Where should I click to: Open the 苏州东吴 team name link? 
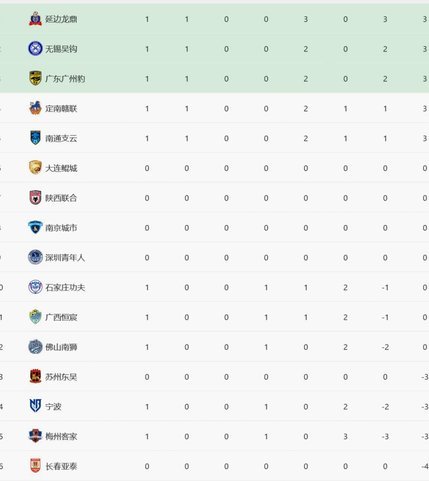pos(61,377)
